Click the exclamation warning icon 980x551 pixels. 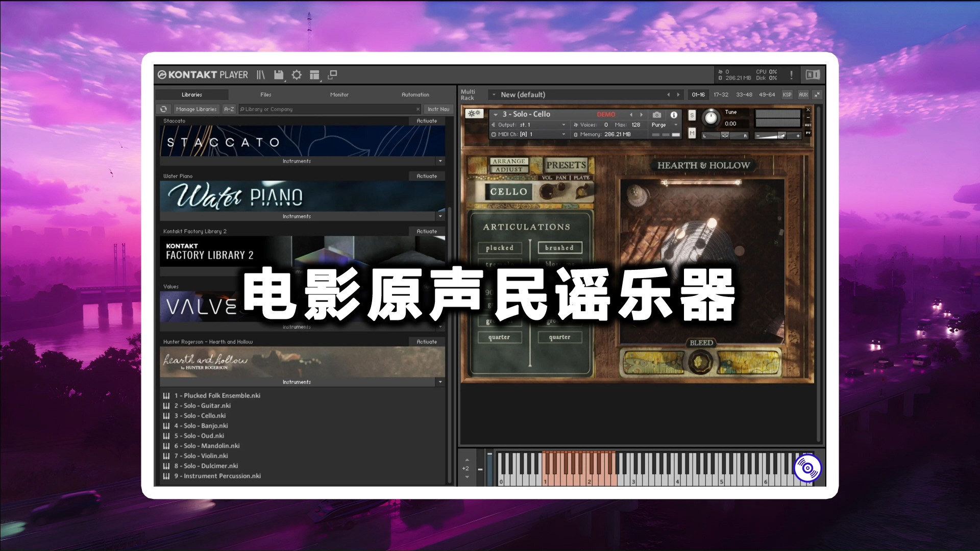pyautogui.click(x=791, y=75)
